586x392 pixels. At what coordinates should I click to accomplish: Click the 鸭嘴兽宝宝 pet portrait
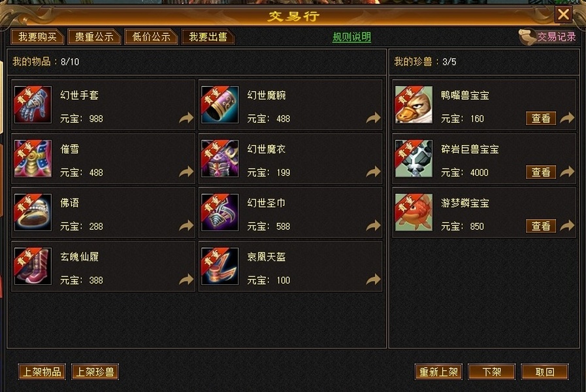click(414, 105)
